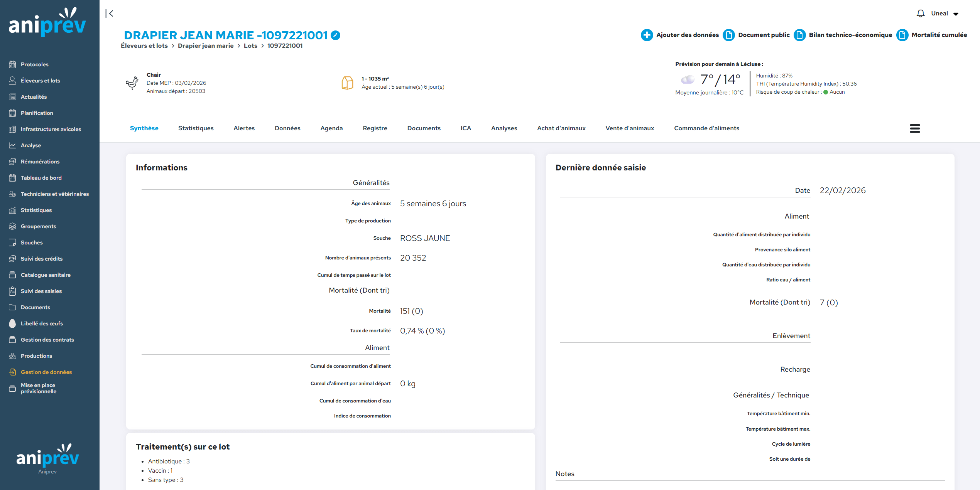This screenshot has height=490, width=980.
Task: Click the Éleveurs et lots breadcrumb link
Action: pyautogui.click(x=144, y=46)
